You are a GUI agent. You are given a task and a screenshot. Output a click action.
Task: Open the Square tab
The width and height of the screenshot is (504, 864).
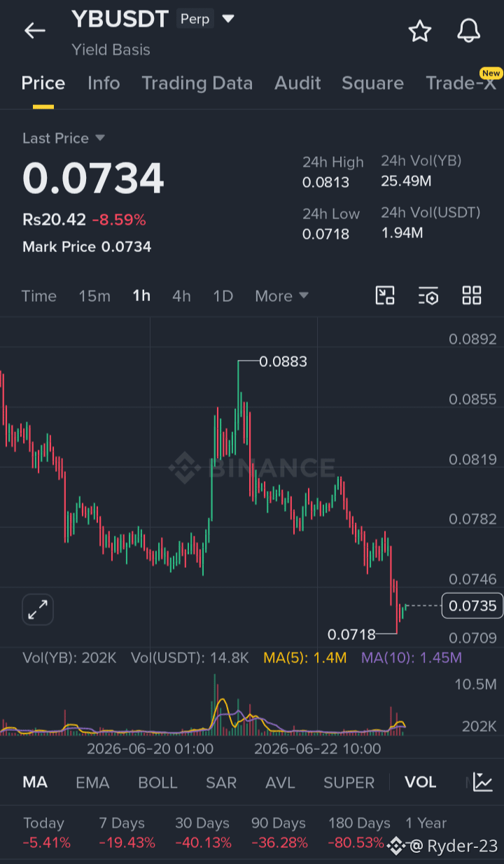(372, 83)
